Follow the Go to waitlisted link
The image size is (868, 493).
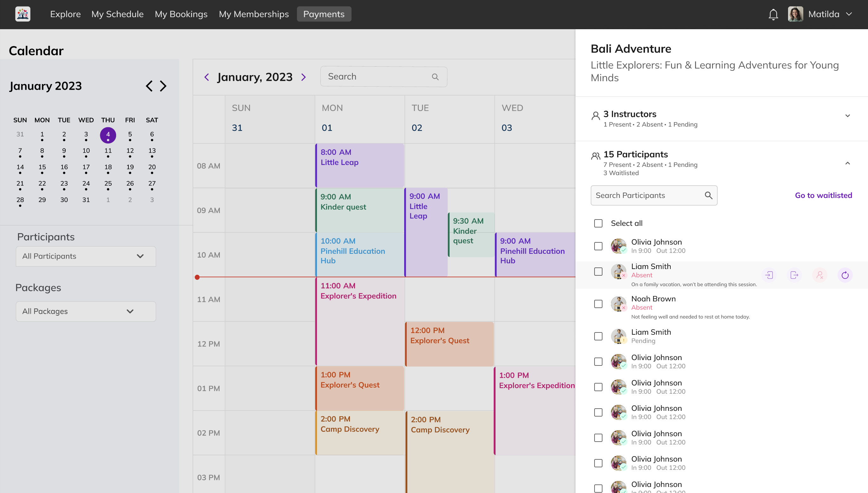tap(823, 195)
